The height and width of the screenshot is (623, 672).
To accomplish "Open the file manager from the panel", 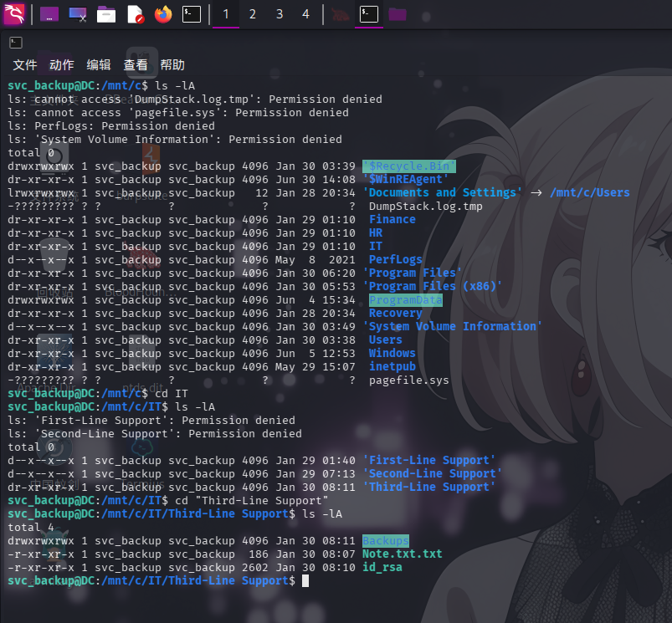I will click(106, 14).
